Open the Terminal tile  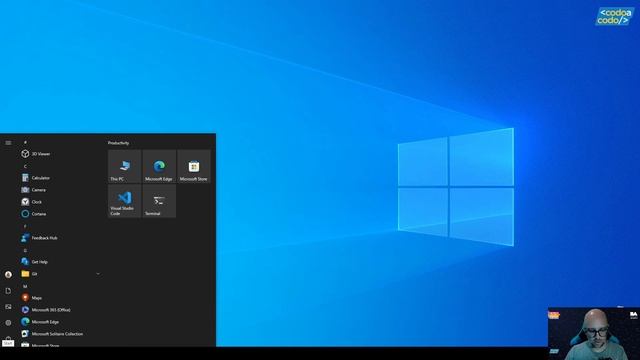pyautogui.click(x=159, y=201)
